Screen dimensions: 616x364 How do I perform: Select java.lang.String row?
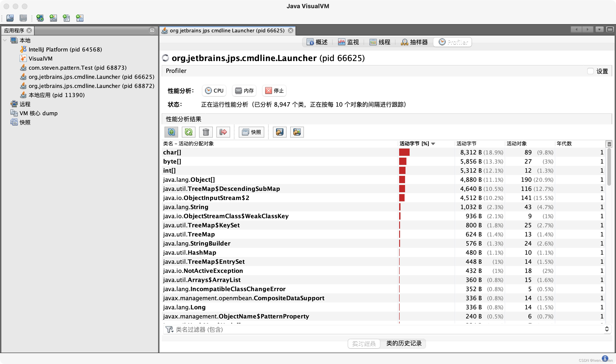pos(383,207)
